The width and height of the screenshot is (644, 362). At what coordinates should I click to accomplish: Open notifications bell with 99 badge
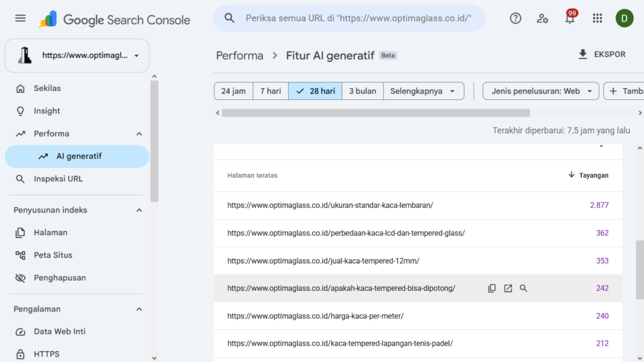(570, 18)
